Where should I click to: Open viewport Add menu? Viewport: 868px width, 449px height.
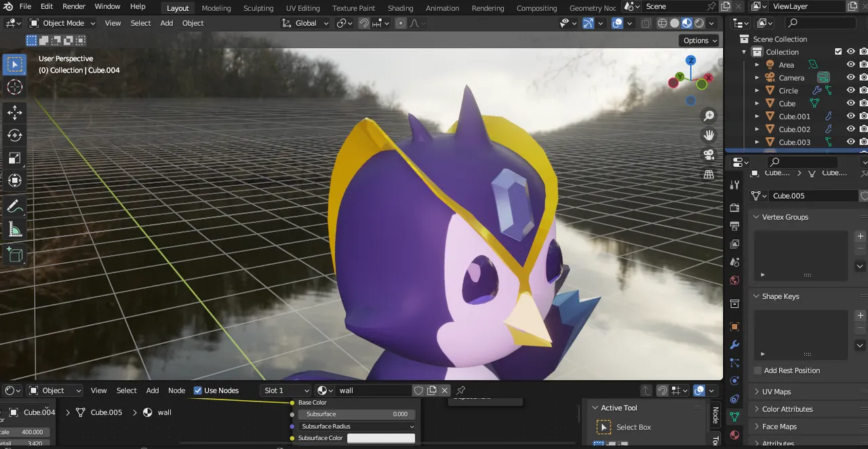pos(166,23)
